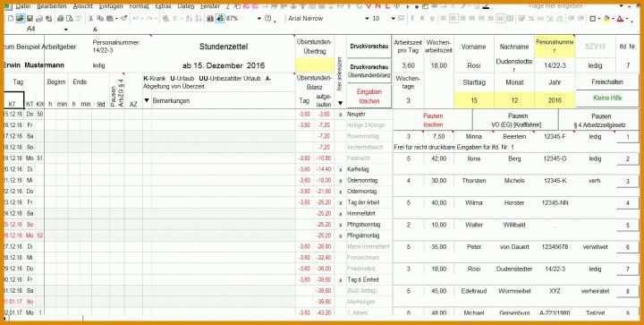Open the Einfügen menu
The width and height of the screenshot is (644, 325).
pos(111,6)
